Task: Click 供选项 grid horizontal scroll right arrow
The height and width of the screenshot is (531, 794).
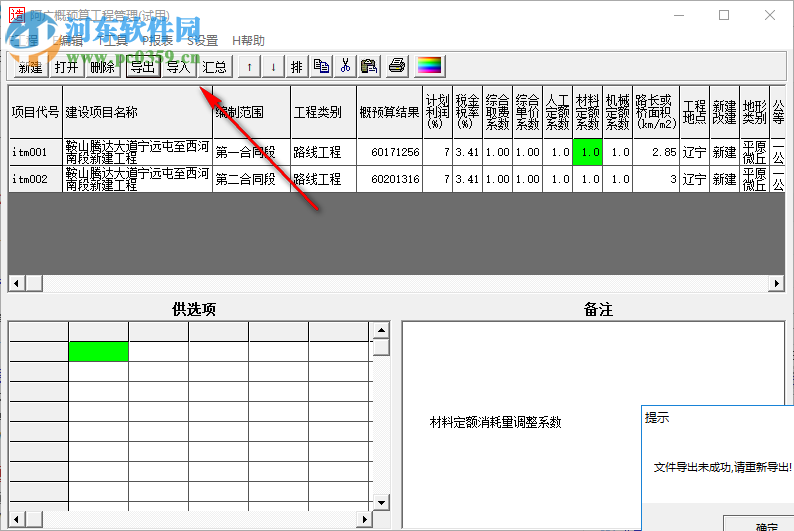Action: [364, 519]
